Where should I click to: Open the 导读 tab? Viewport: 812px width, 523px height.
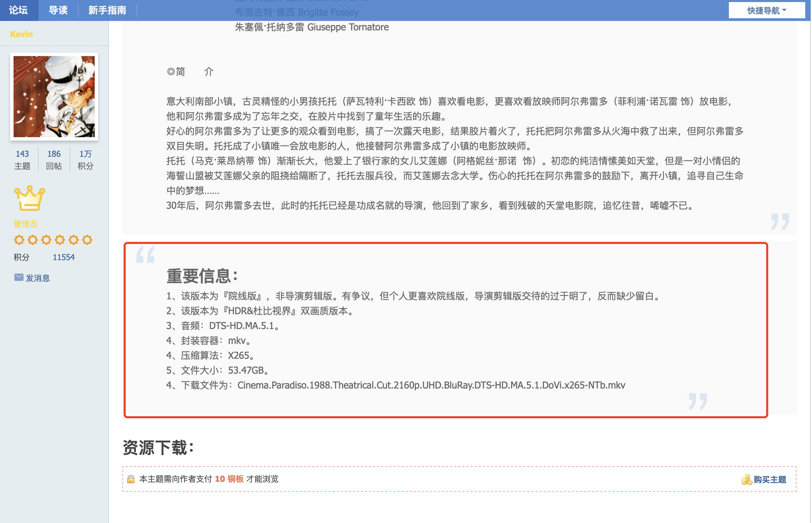pos(58,10)
